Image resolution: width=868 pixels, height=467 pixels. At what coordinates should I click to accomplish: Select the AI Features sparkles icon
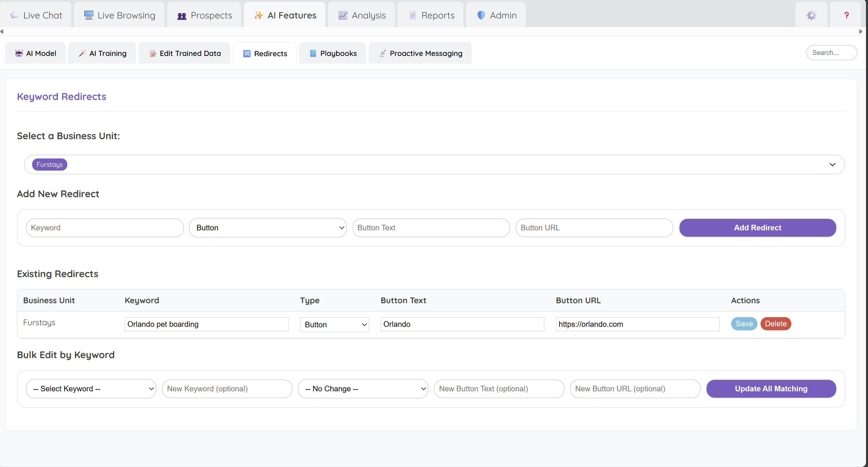click(x=258, y=15)
